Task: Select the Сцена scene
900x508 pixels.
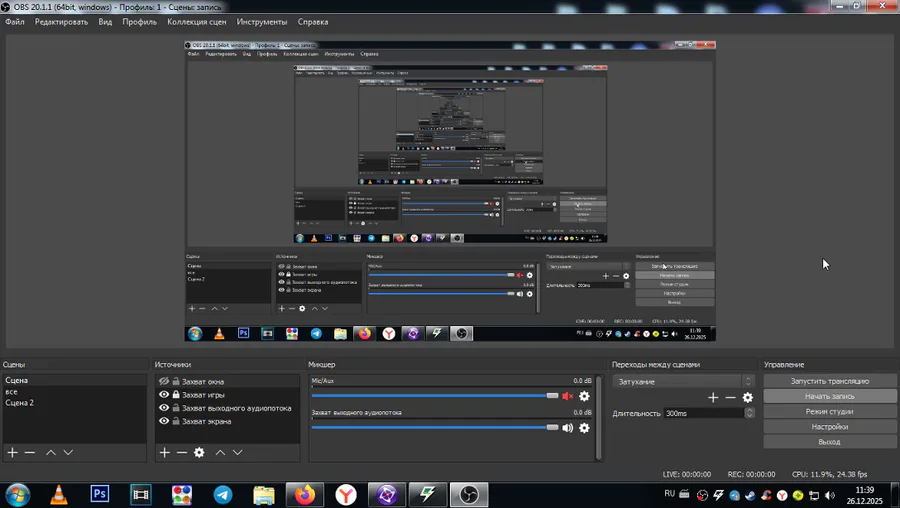Action: [x=75, y=380]
